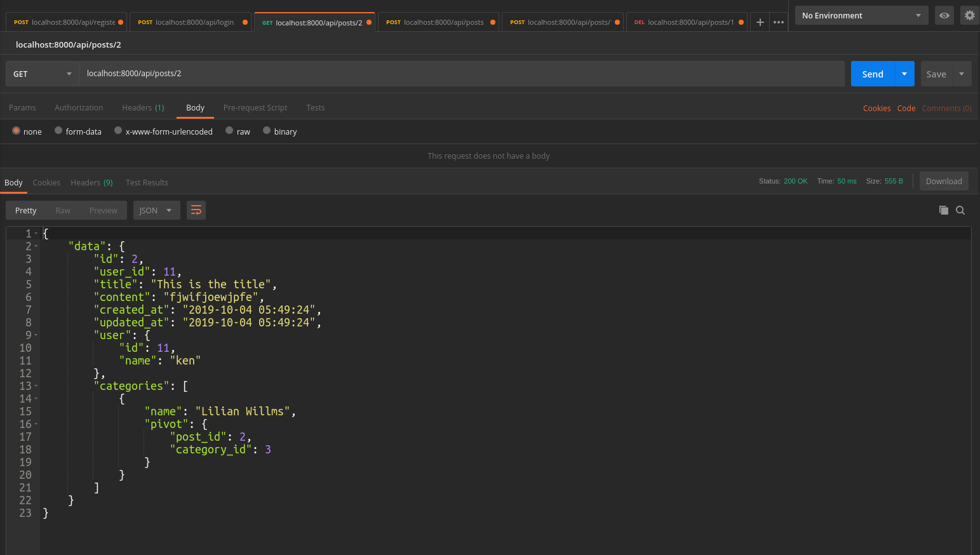Click the environment quick look eye icon

tap(944, 15)
